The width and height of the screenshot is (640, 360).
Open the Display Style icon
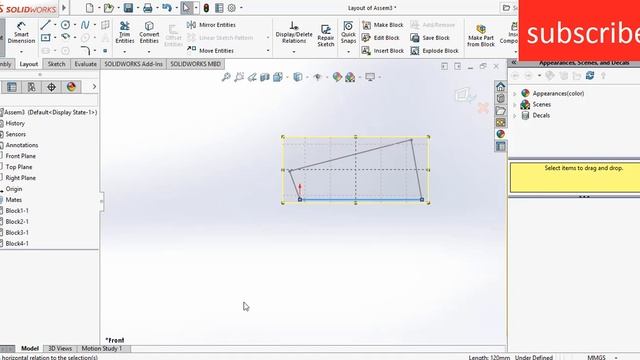pos(298,77)
